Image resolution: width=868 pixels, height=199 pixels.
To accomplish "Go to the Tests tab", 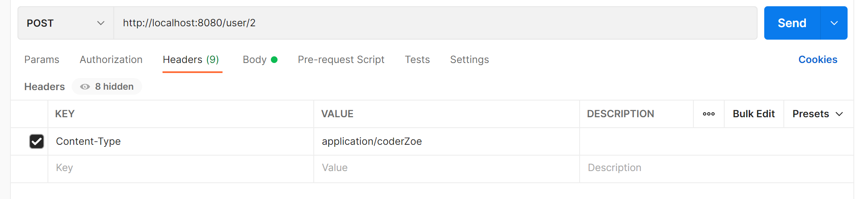I will [417, 60].
